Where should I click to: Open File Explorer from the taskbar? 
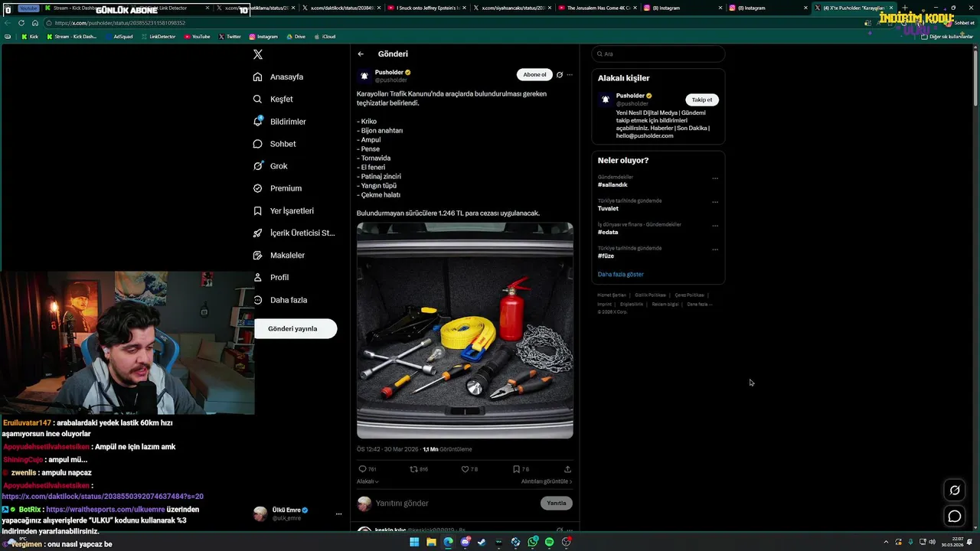coord(431,542)
